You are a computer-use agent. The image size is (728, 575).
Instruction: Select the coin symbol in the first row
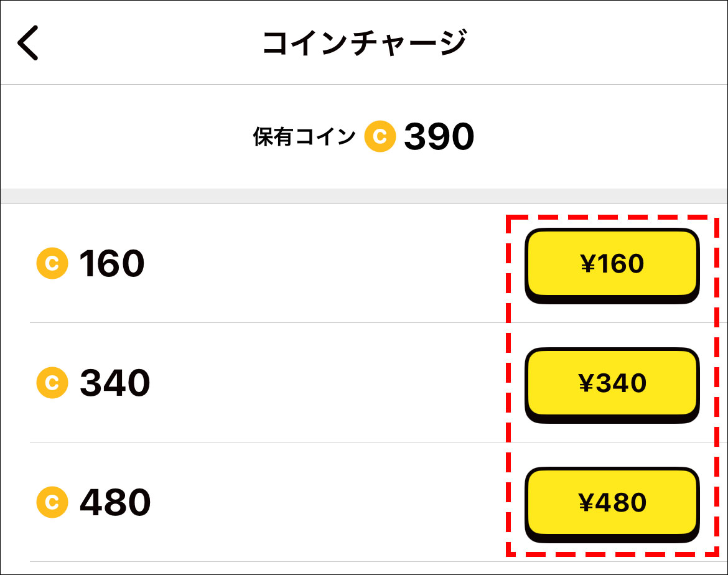52,264
